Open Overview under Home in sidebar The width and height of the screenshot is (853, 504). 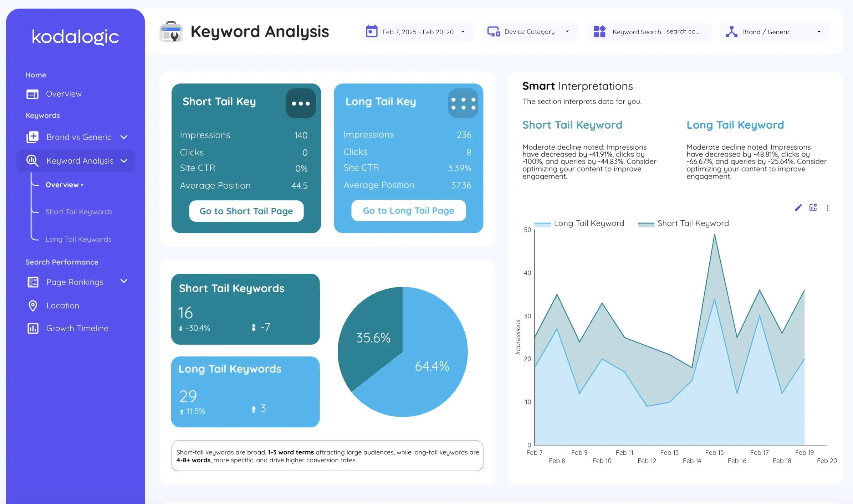click(x=64, y=94)
